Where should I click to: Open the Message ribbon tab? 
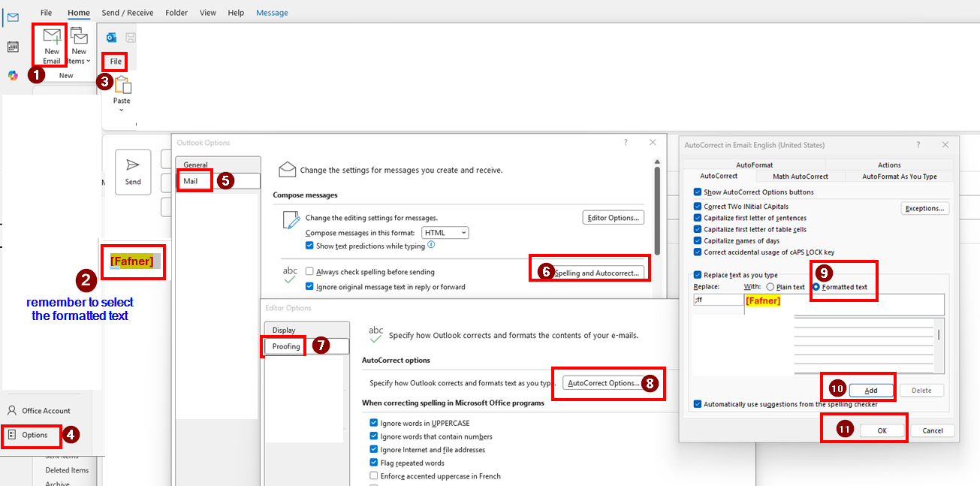coord(272,13)
